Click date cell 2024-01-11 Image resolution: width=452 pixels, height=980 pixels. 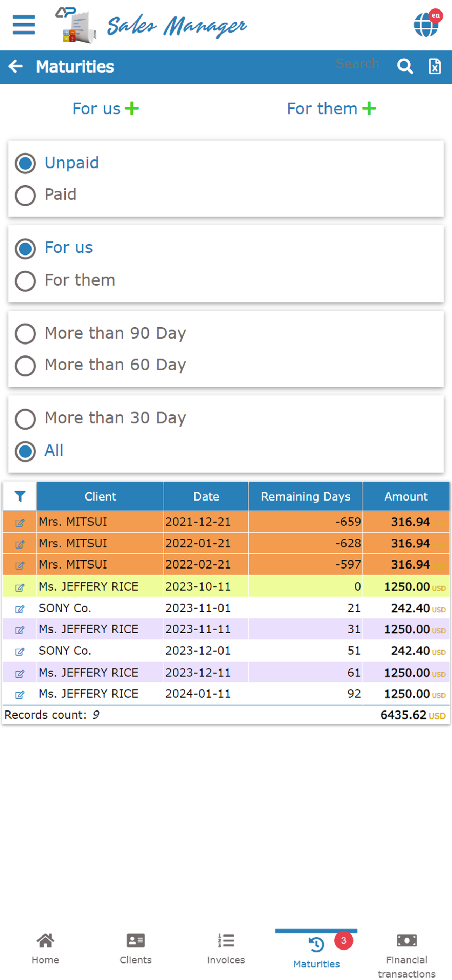click(x=198, y=694)
